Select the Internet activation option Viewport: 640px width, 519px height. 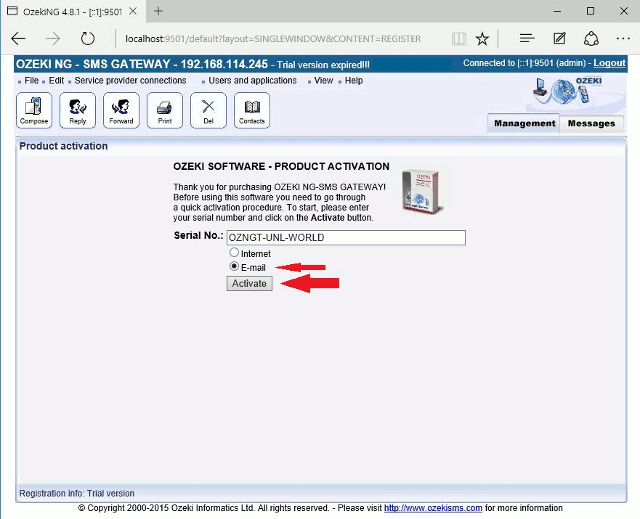point(234,253)
